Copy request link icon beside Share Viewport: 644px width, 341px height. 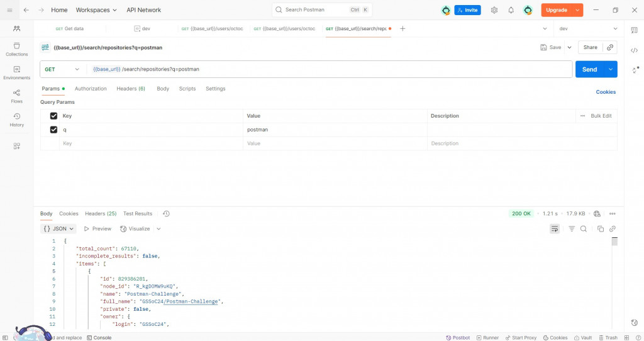610,47
